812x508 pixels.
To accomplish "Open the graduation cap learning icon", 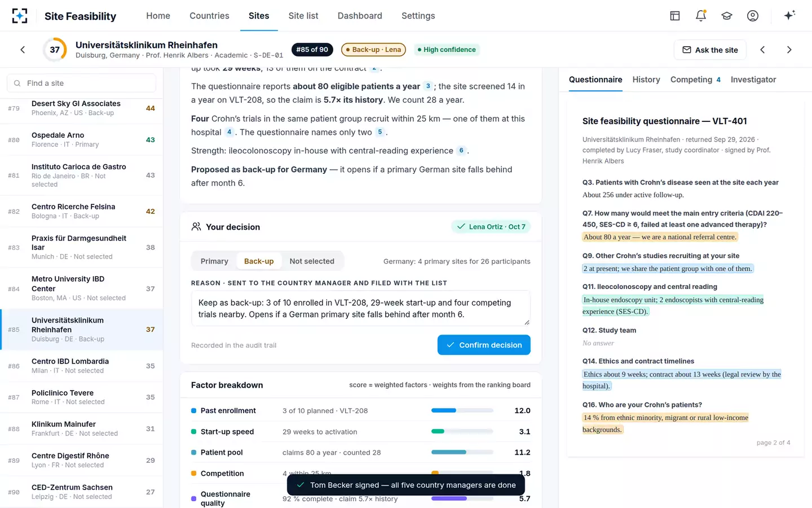I will coord(727,16).
